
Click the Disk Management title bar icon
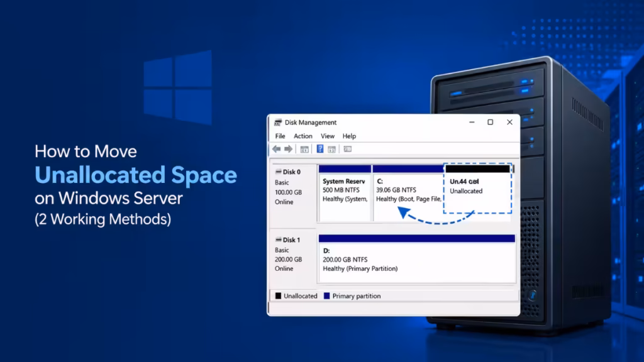[x=278, y=123]
